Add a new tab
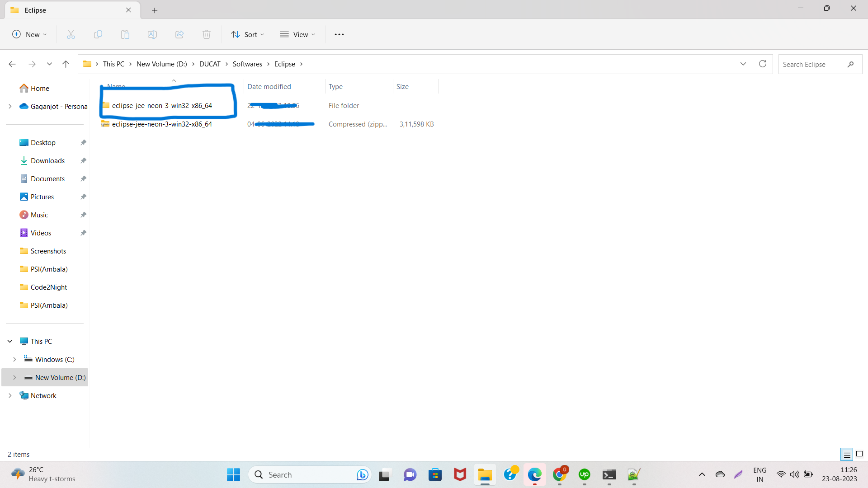Viewport: 868px width, 488px height. pos(155,10)
